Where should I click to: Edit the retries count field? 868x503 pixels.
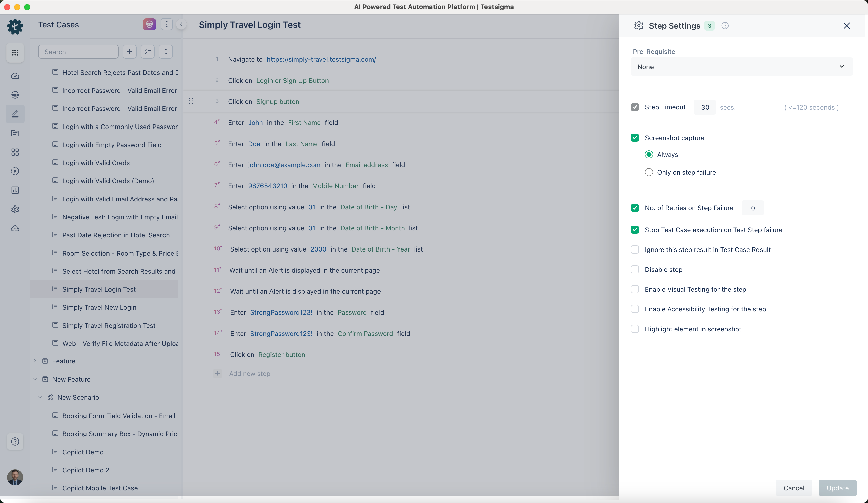tap(753, 208)
